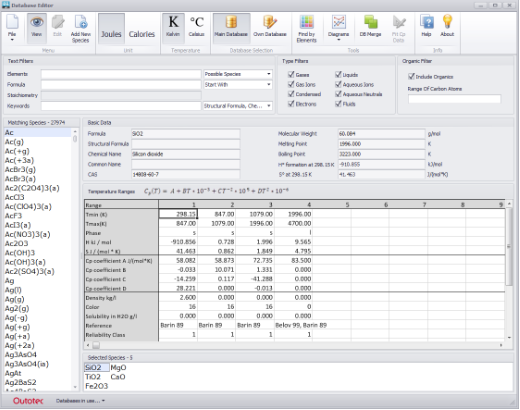Click the Formula filter input field
Screen dimensions: 520x410
[x=121, y=85]
